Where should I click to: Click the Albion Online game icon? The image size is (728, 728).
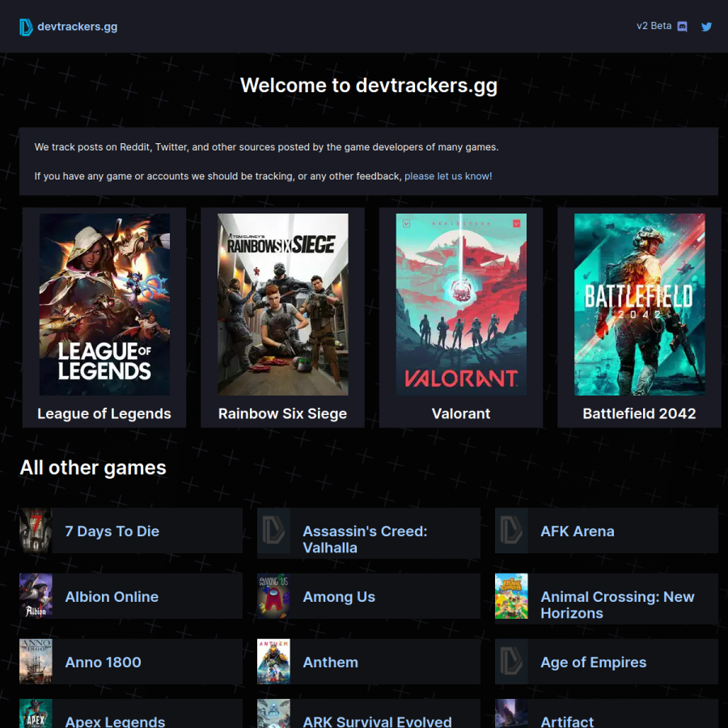(x=36, y=595)
